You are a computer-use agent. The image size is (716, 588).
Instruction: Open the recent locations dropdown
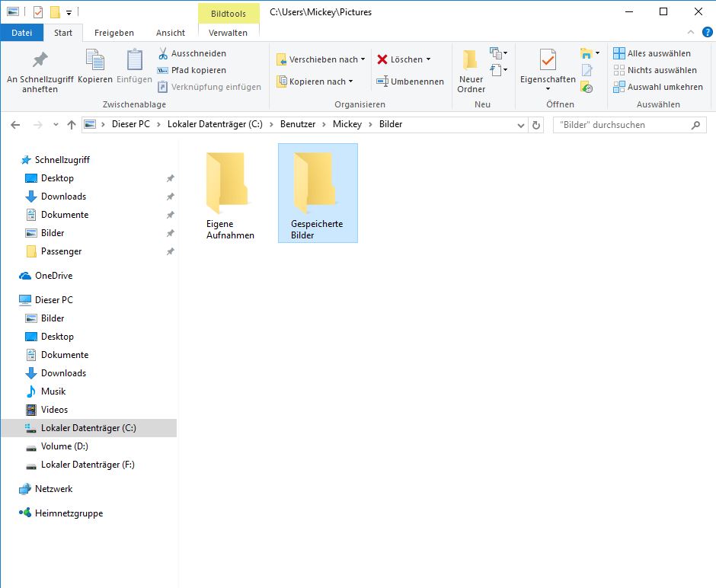tap(56, 125)
